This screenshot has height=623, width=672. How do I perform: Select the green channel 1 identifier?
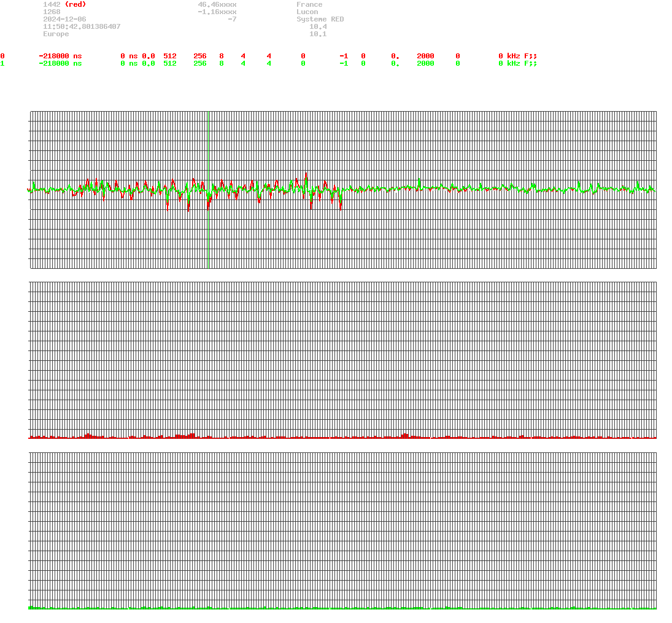(x=2, y=63)
